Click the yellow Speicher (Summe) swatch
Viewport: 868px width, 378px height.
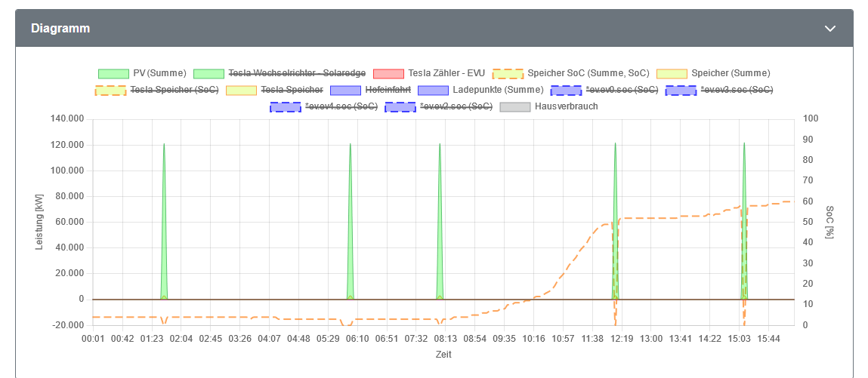coord(672,73)
